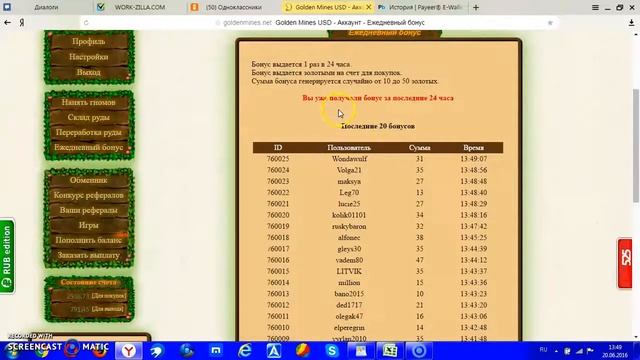Screen dimensions: 640x360
Task: Open Maxthon browser taskbar icon
Action: click(x=216, y=351)
